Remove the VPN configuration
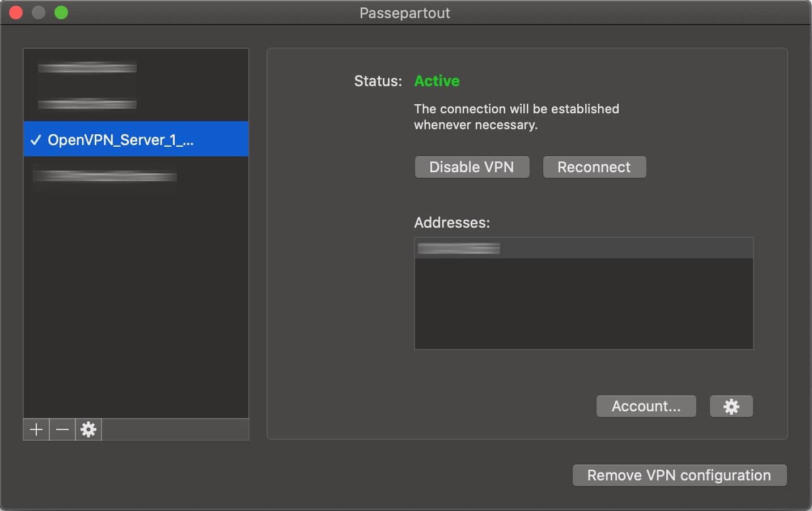This screenshot has height=511, width=812. [679, 475]
